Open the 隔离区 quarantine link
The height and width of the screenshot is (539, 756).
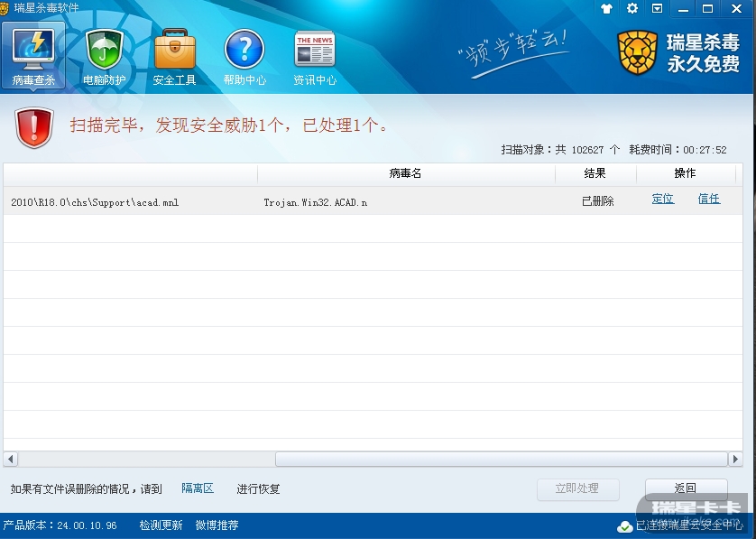click(198, 488)
